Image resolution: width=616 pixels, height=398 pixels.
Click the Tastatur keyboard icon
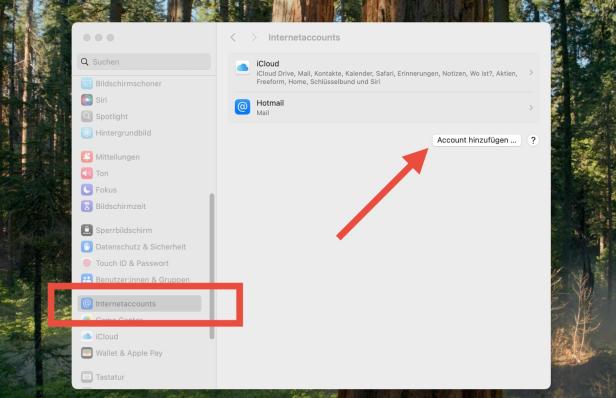click(87, 377)
